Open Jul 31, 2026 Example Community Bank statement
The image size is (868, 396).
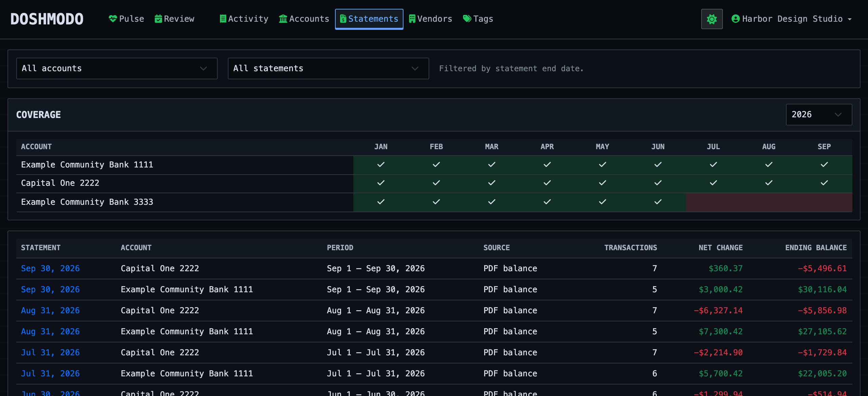pos(50,374)
